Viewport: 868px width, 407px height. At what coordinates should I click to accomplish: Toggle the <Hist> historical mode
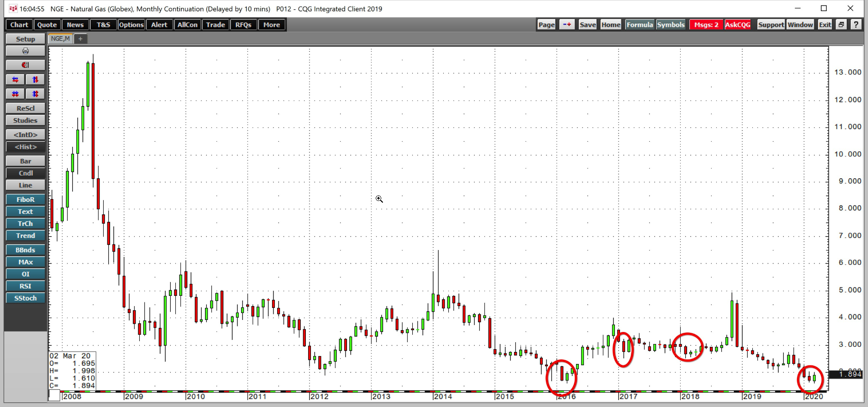point(25,147)
